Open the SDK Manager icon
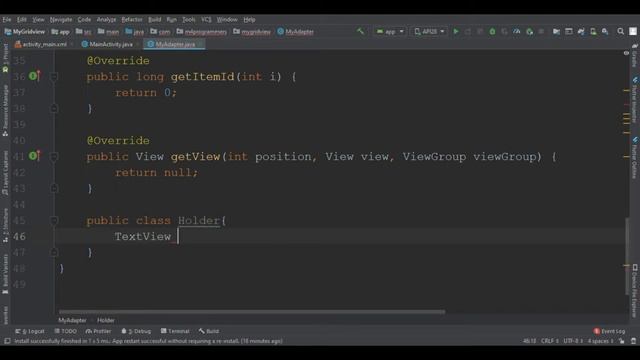Viewport: 640px width, 360px height. click(605, 31)
